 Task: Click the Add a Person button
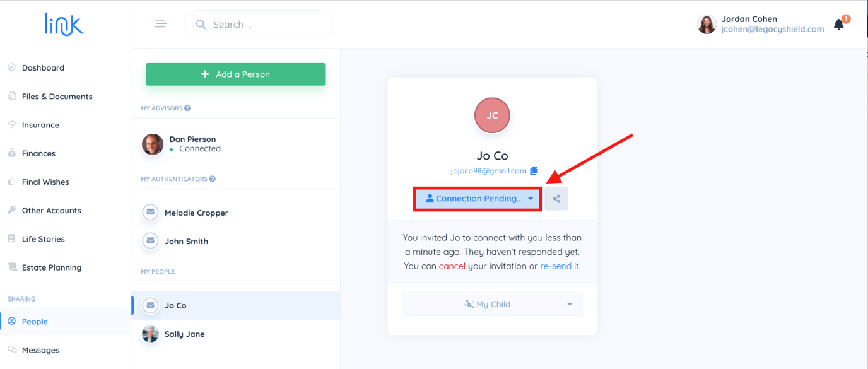coord(235,74)
